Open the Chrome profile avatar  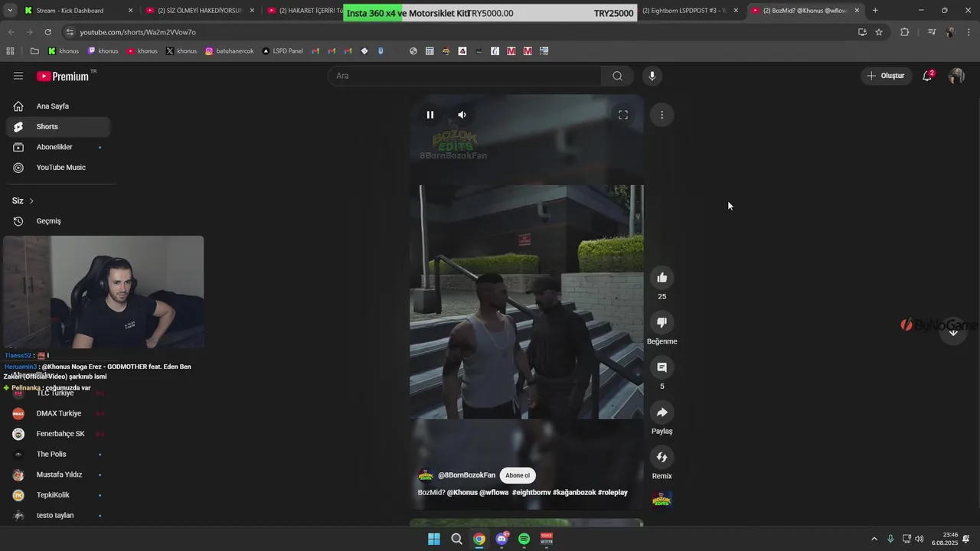click(x=950, y=32)
